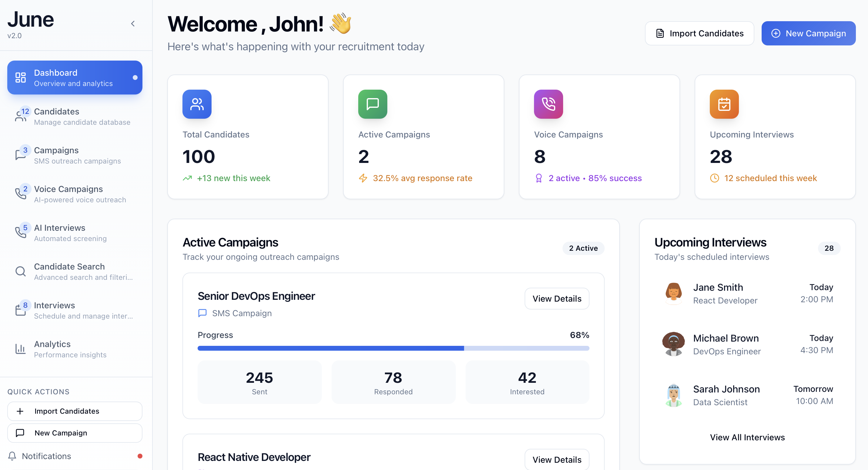Click the Analytics bar chart icon
868x470 pixels.
coord(21,349)
